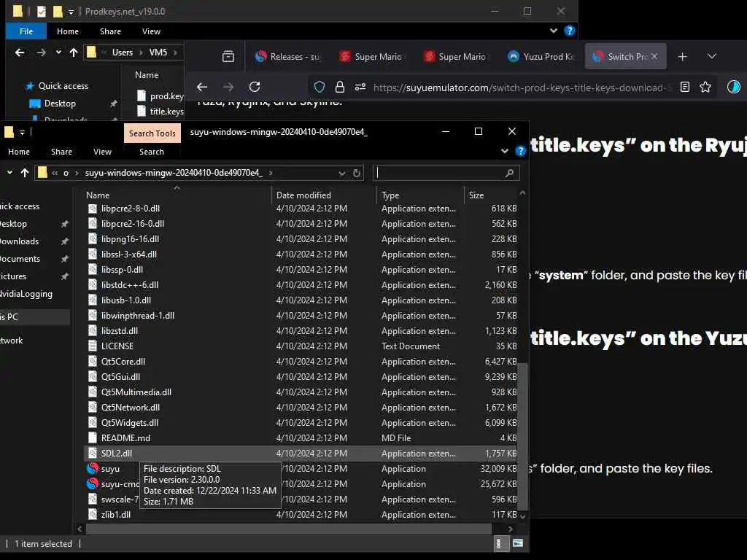The image size is (747, 560).
Task: Select Quick access in Prodkeys.net sidebar
Action: pyautogui.click(x=63, y=86)
